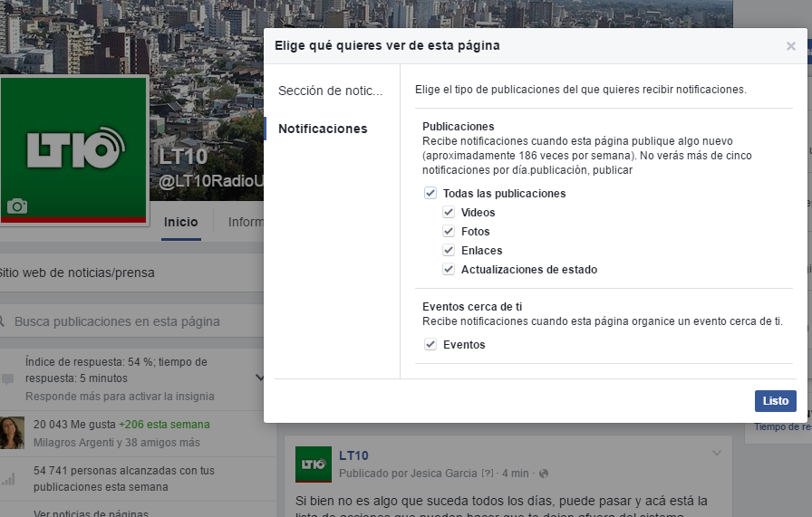Toggle the Videos notification checkbox

pos(449,213)
